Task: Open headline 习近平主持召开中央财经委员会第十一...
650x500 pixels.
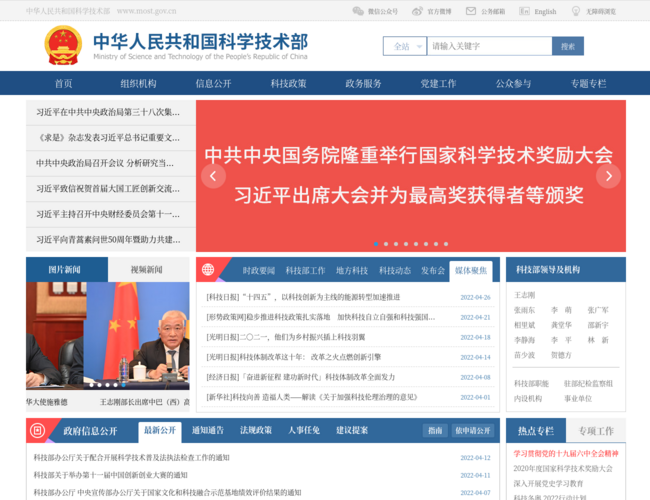Action: pos(108,214)
